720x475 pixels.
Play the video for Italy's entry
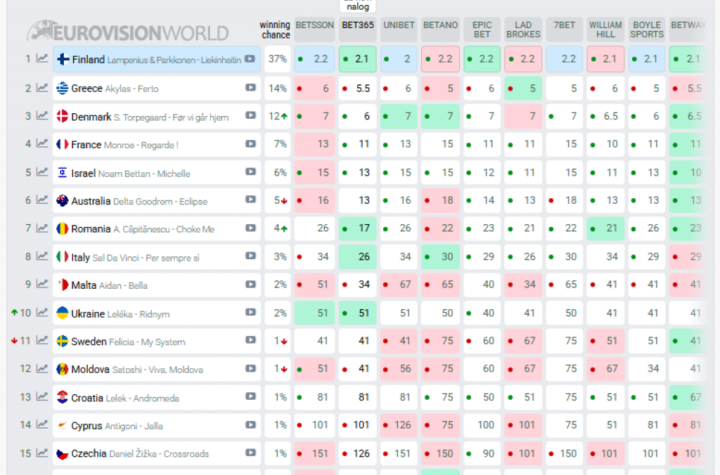pyautogui.click(x=250, y=256)
